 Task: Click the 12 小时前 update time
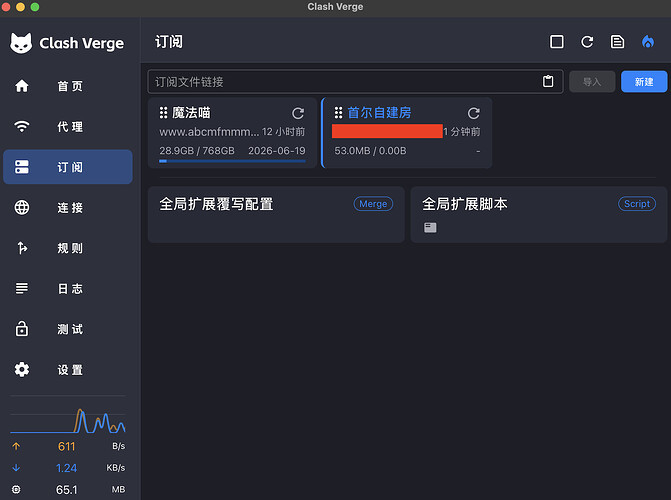[283, 132]
